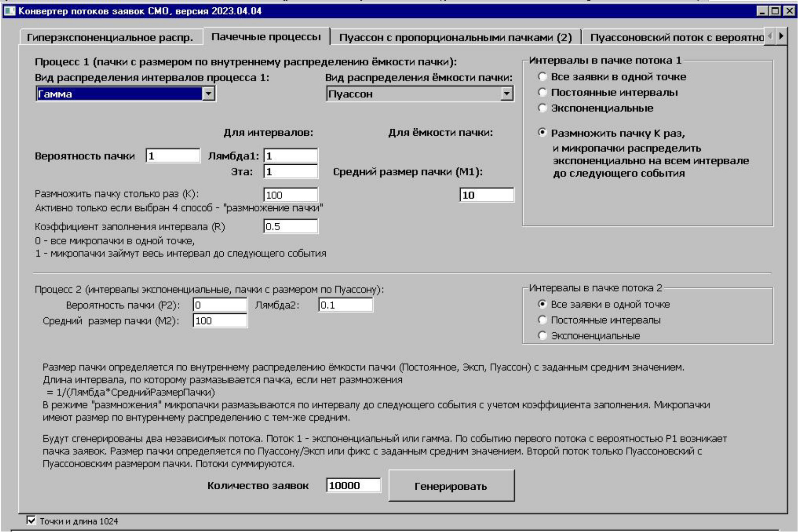This screenshot has height=532, width=798.
Task: Select 'Все заявки в одной точке' stream 1
Action: coord(542,76)
